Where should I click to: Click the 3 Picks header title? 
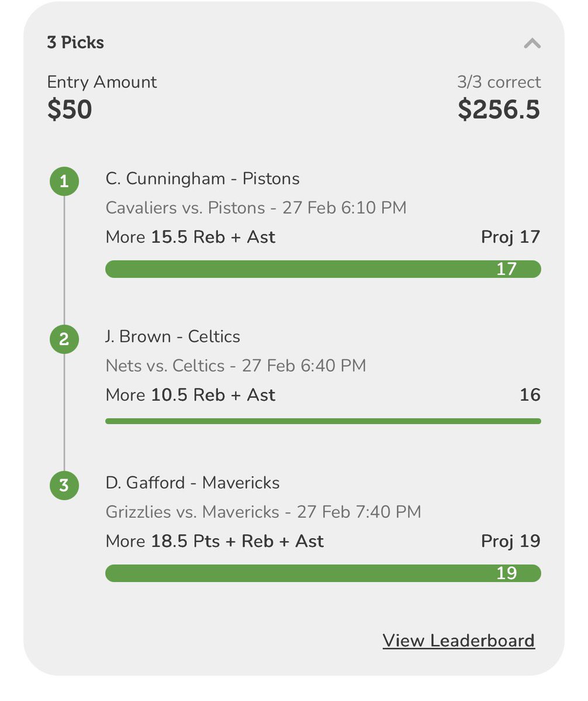[75, 43]
